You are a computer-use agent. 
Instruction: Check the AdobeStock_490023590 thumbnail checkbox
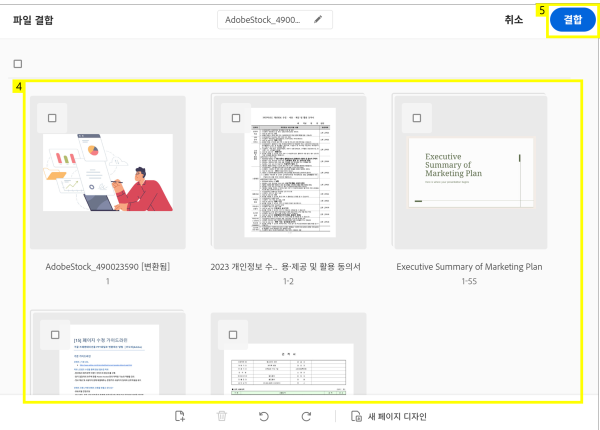[52, 118]
